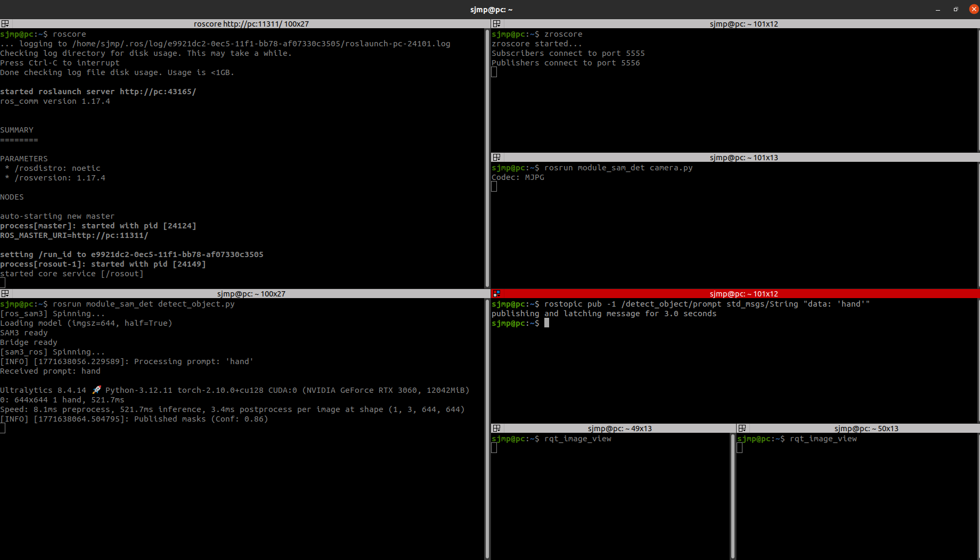Click the minimize button in the window titlebar

pos(937,9)
